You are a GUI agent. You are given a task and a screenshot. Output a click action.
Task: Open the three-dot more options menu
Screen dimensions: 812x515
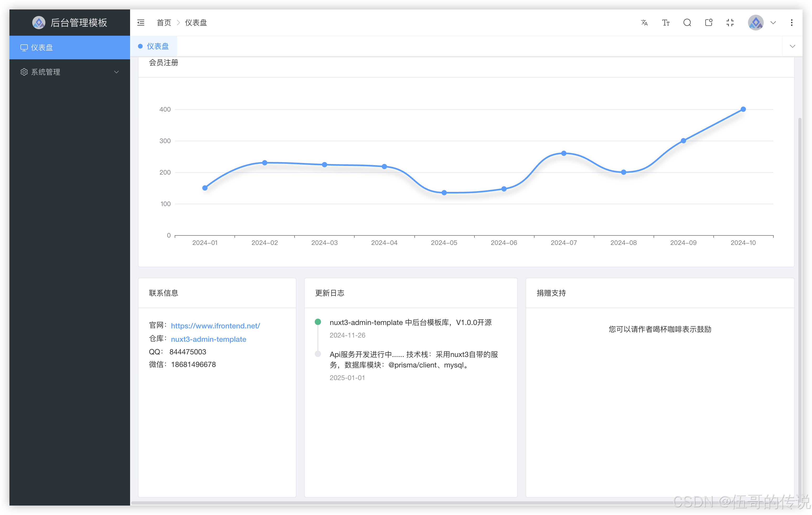click(x=792, y=22)
